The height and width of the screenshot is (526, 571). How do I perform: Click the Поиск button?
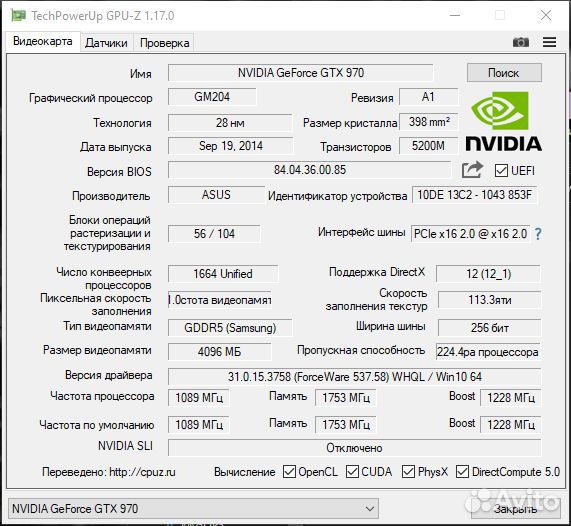coord(504,73)
